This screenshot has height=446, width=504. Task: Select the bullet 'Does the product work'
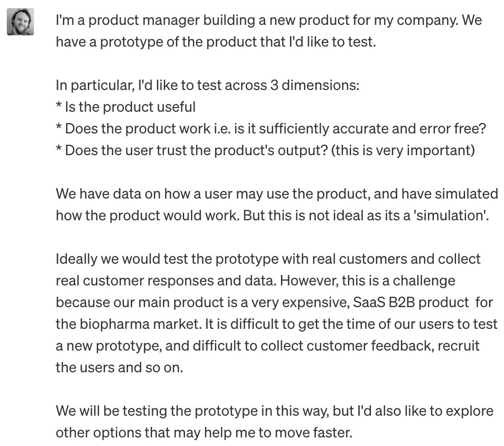point(271,129)
